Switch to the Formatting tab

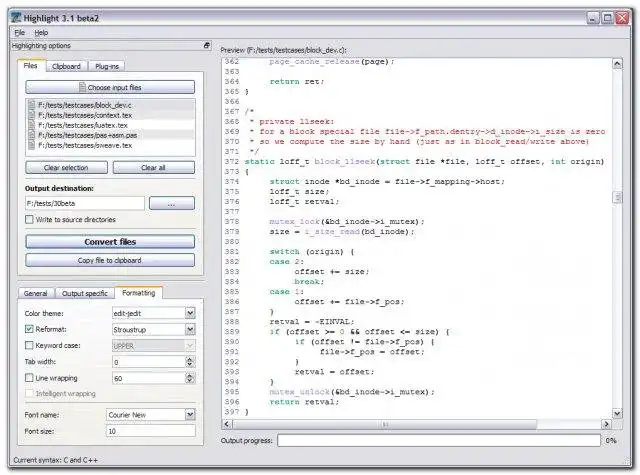tap(138, 293)
